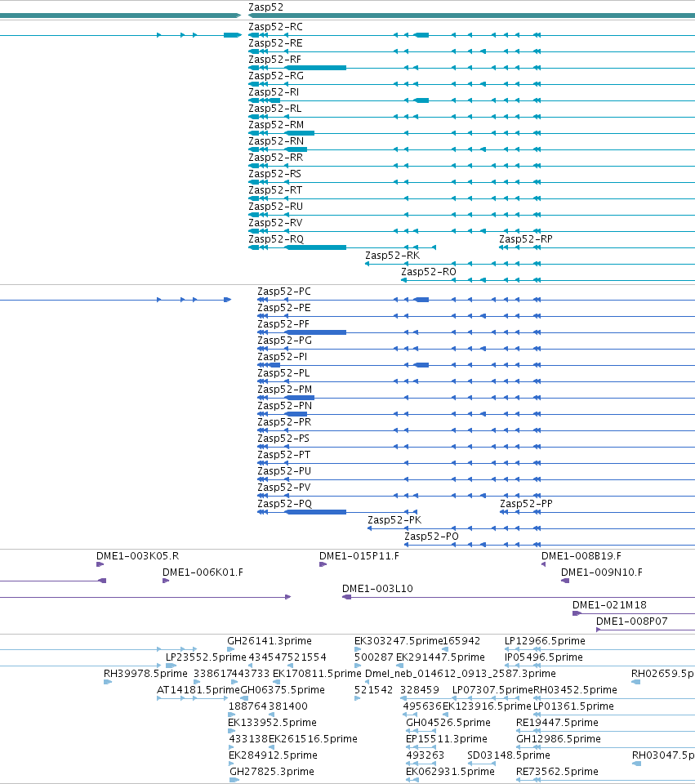695x784 pixels.
Task: Select the Zasp52-PO protein label
Action: 431,537
